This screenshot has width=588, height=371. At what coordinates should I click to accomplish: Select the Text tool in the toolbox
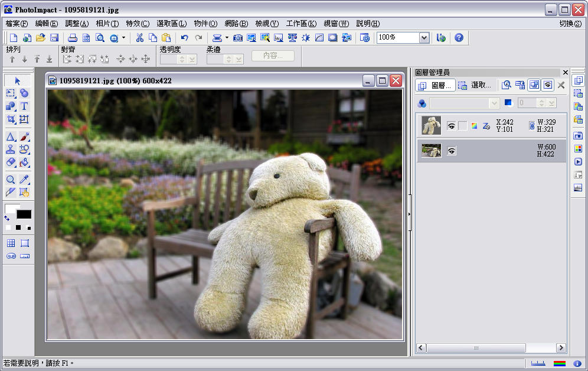click(24, 106)
